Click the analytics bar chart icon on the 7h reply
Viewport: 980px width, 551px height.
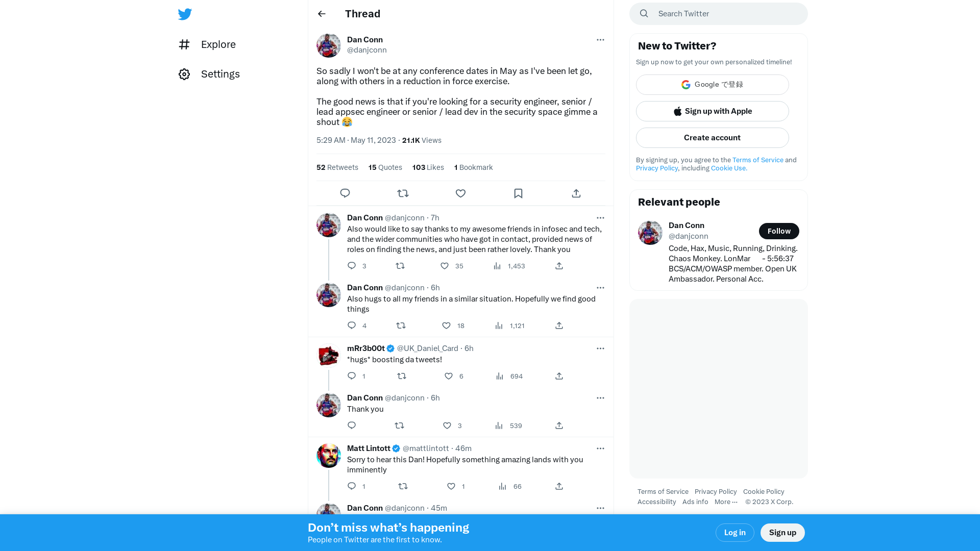click(498, 266)
